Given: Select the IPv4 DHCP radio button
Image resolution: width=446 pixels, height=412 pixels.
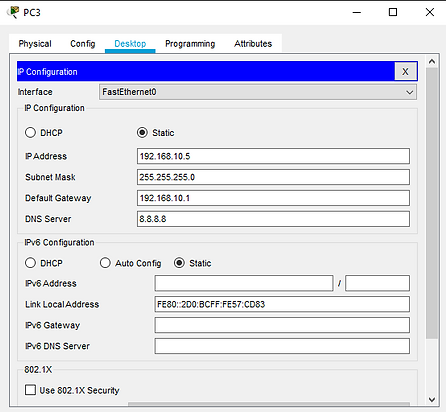Looking at the screenshot, I should (x=30, y=132).
